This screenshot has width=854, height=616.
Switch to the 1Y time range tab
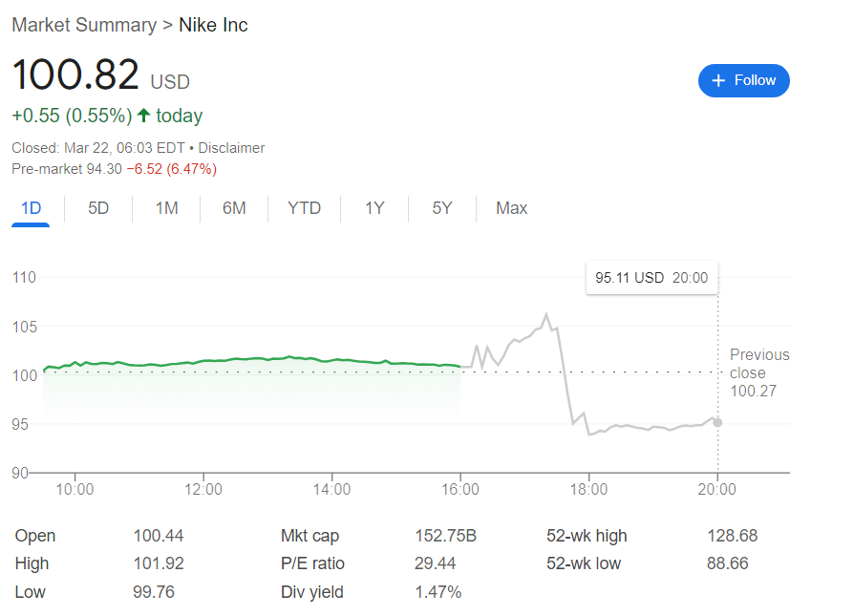pos(374,208)
